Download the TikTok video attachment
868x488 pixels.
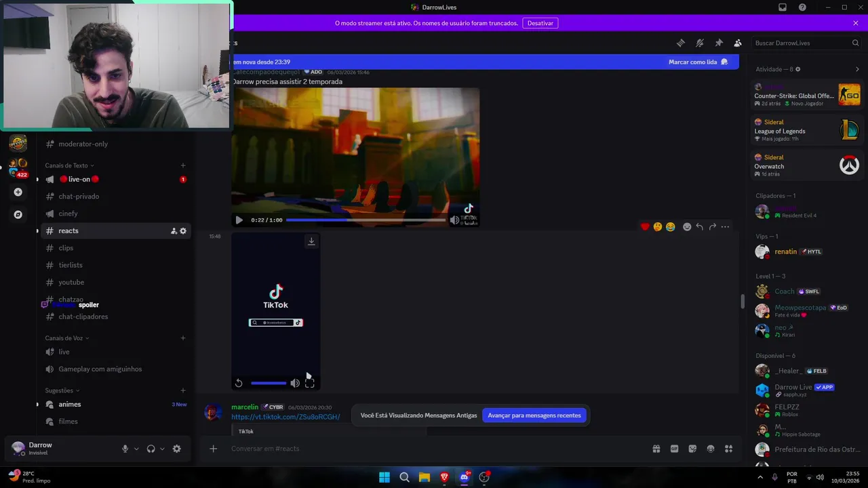click(x=311, y=241)
